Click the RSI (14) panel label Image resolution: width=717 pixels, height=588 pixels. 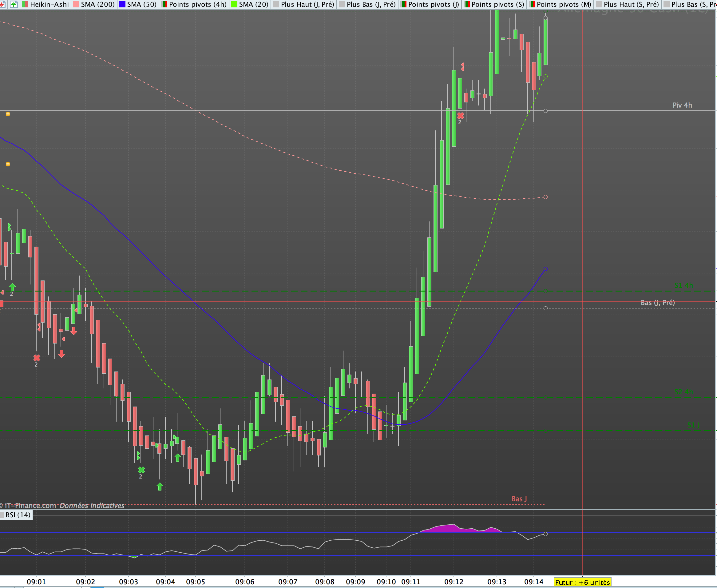(x=18, y=515)
